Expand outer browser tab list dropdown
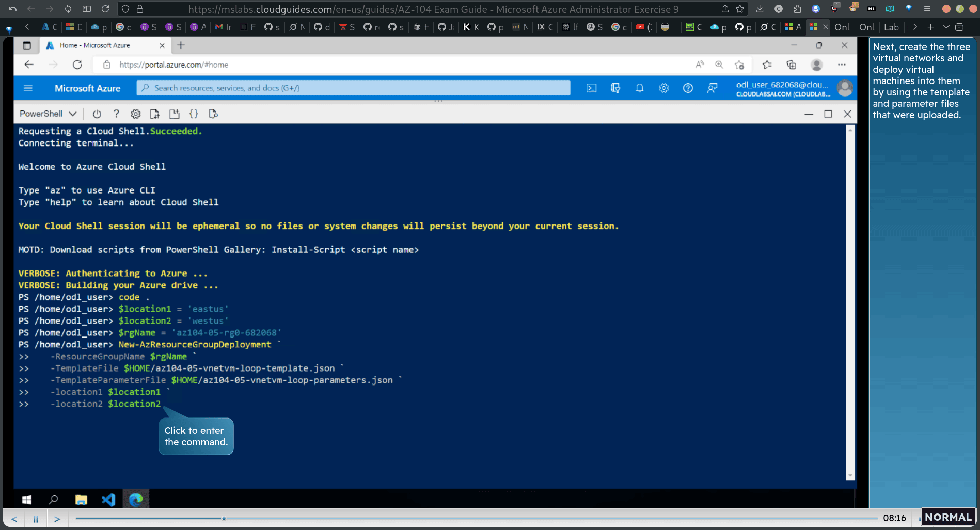The width and height of the screenshot is (980, 530). pyautogui.click(x=946, y=27)
